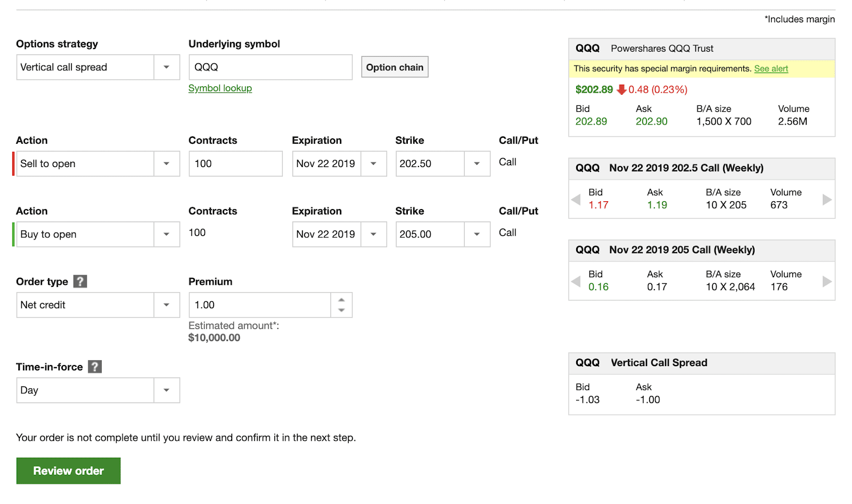Screen dimensions: 852x504
Task: Open the Buy to open action dropdown
Action: point(98,234)
